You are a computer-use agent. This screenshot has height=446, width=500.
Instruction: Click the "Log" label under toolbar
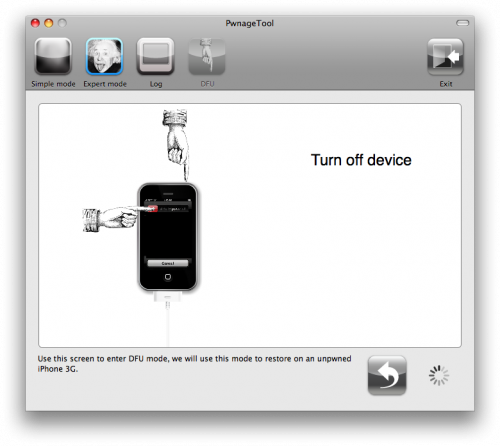pos(156,84)
